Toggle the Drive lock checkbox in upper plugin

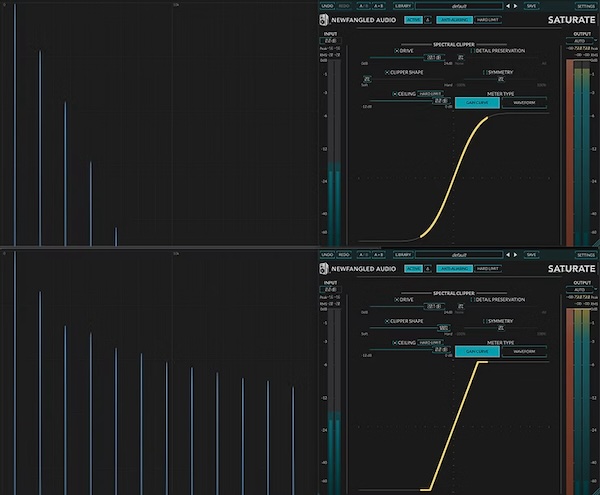[x=397, y=51]
